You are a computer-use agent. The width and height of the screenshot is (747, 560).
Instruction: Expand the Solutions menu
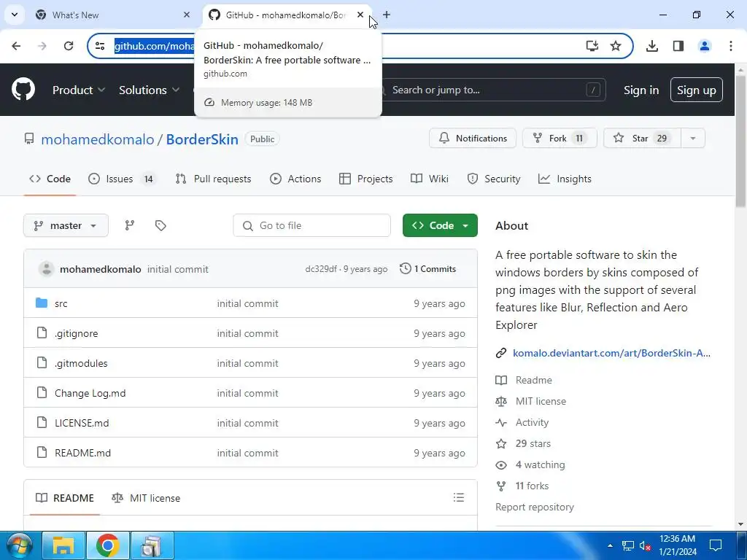pyautogui.click(x=149, y=90)
